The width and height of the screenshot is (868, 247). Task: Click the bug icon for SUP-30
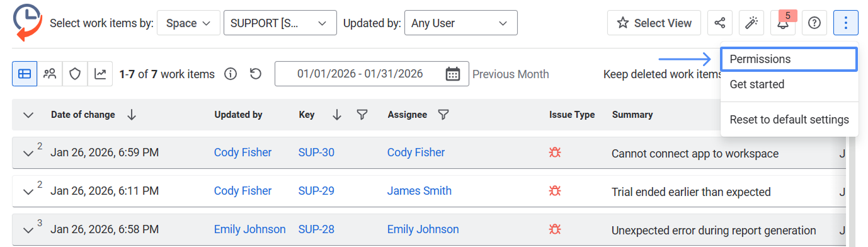pos(556,152)
